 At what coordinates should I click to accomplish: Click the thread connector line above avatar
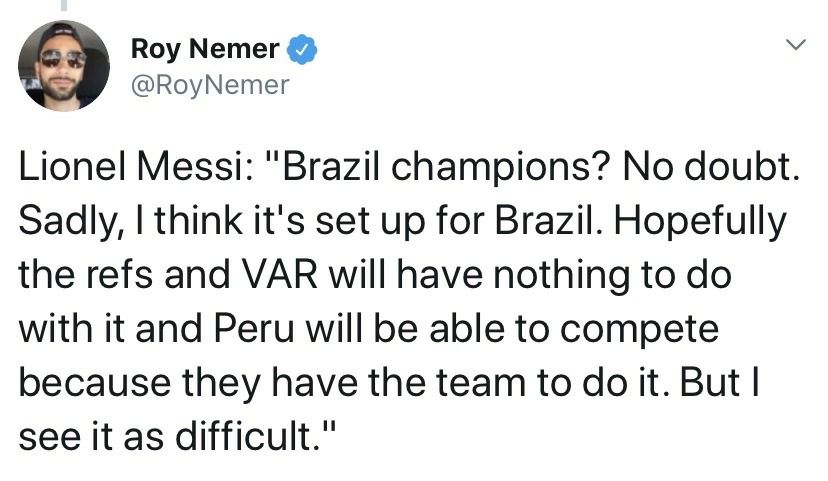pos(65,5)
